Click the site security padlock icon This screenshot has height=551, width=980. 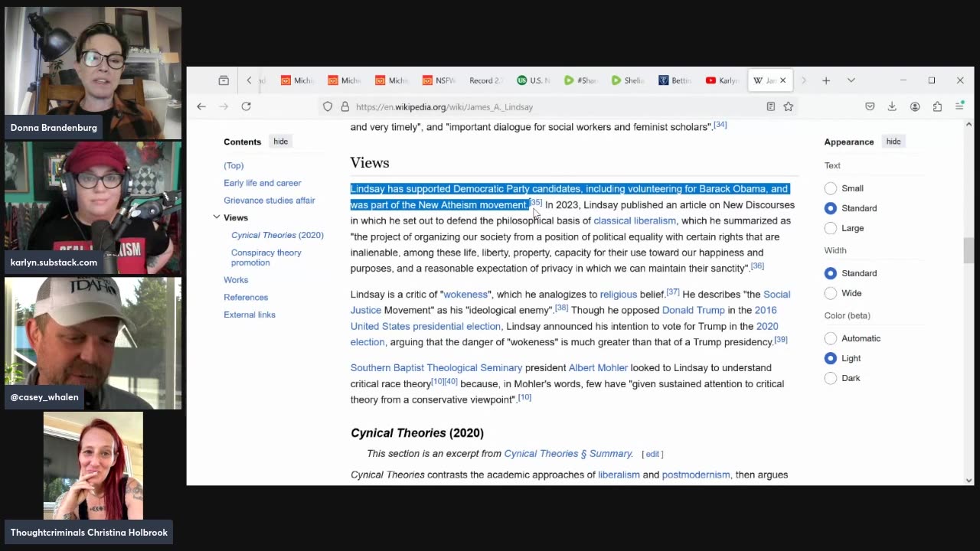click(345, 107)
